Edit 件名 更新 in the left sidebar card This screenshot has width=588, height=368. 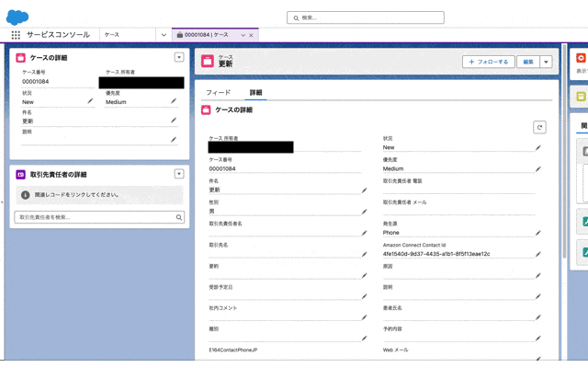pos(174,121)
